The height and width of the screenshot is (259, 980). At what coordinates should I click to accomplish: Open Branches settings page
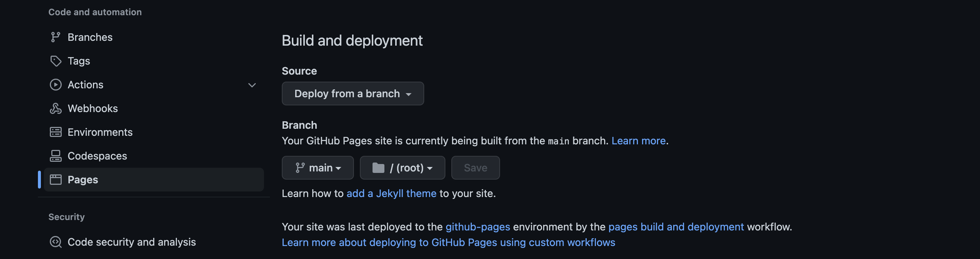click(x=154, y=37)
